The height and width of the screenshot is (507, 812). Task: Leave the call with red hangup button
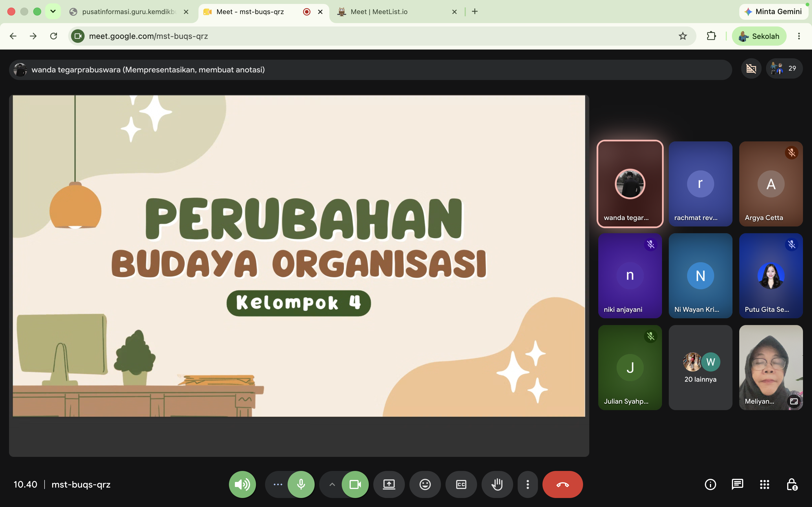click(x=562, y=484)
